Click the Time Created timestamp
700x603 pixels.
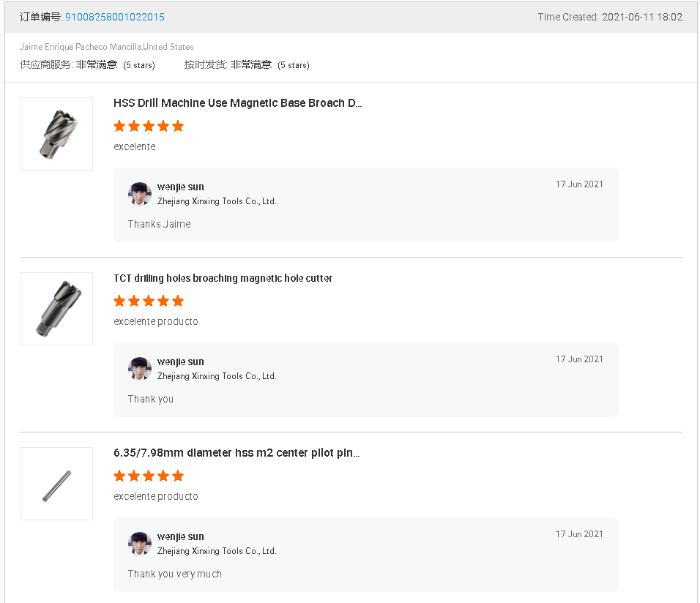tap(610, 17)
